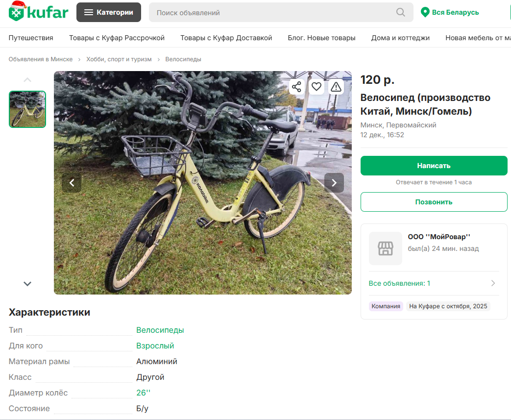Click the search magnifier icon
Image resolution: width=511 pixels, height=420 pixels.
pos(400,12)
